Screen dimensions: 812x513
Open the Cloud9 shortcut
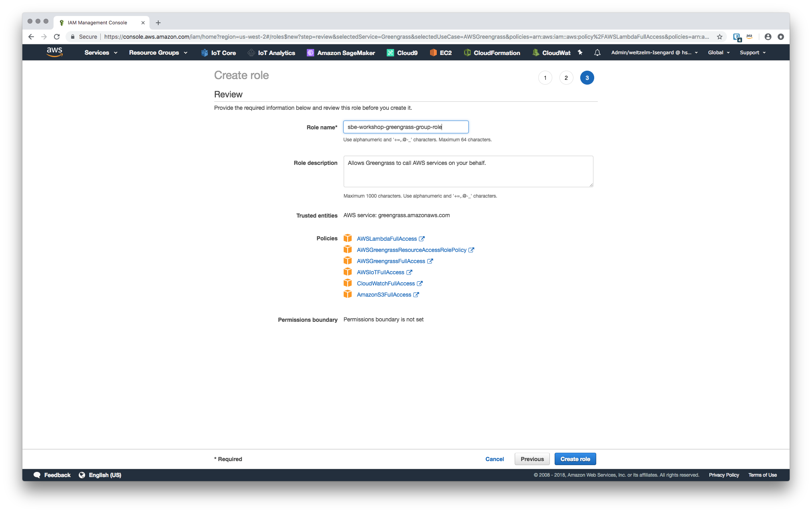(402, 53)
